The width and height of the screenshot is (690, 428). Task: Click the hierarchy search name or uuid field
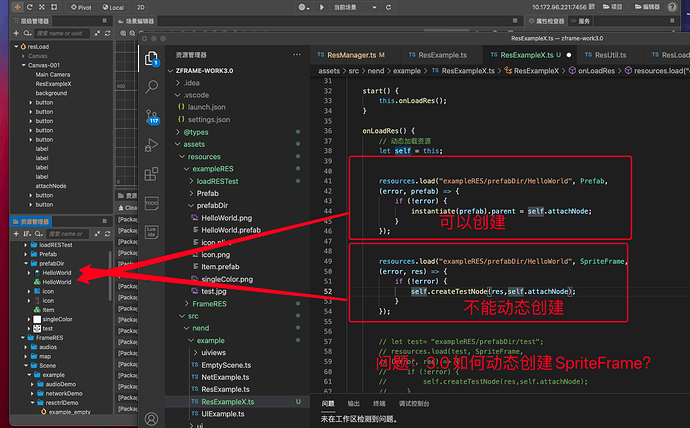pos(60,33)
